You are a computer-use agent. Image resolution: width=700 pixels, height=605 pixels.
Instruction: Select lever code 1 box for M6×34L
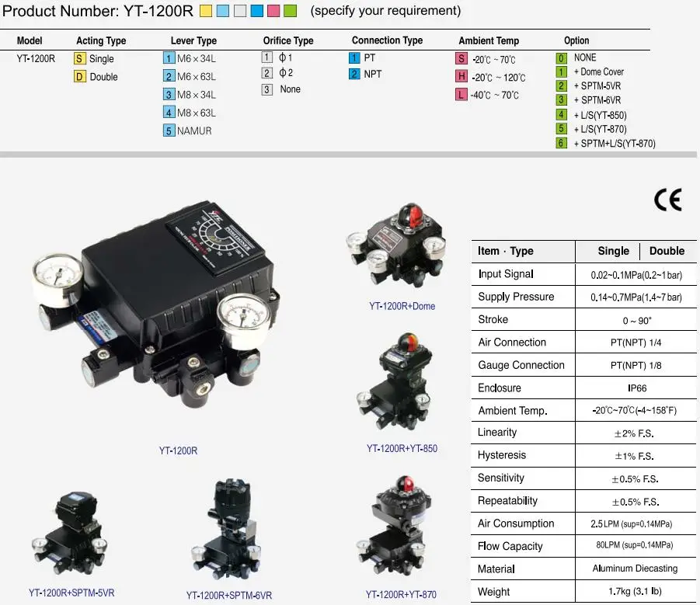coord(169,58)
